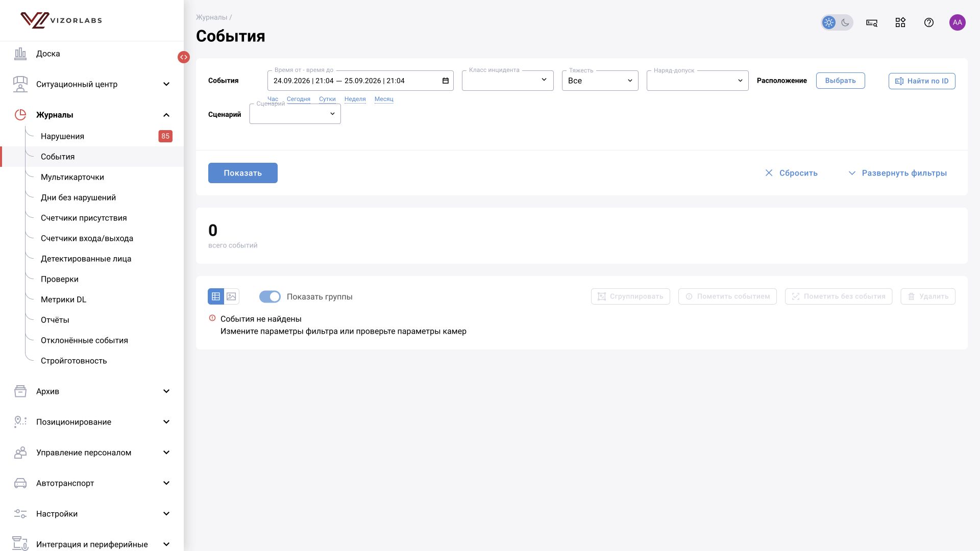This screenshot has width=980, height=551.
Task: Click the Позиционирование pin icon
Action: [x=20, y=422]
